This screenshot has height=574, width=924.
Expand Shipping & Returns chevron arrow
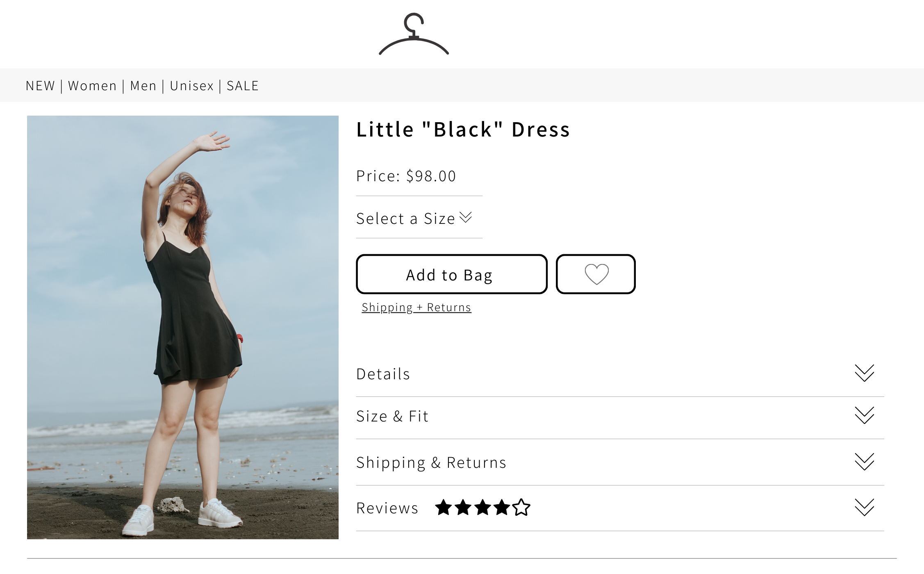(864, 462)
